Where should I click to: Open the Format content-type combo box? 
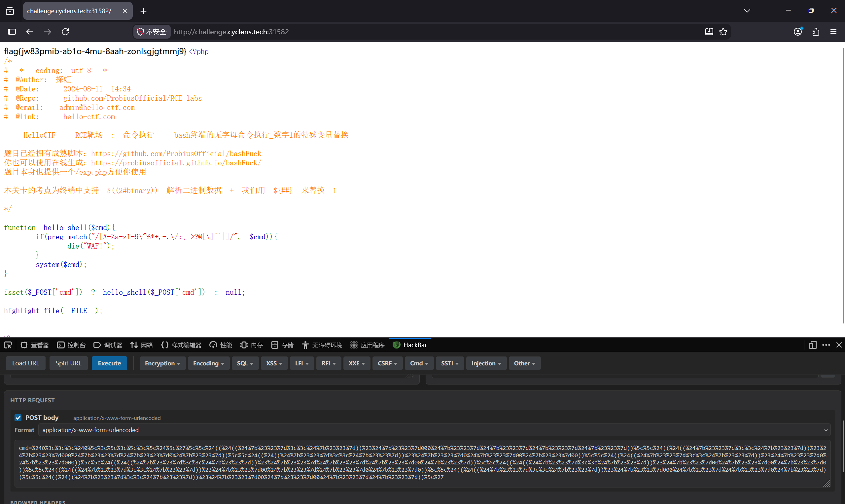(x=434, y=430)
